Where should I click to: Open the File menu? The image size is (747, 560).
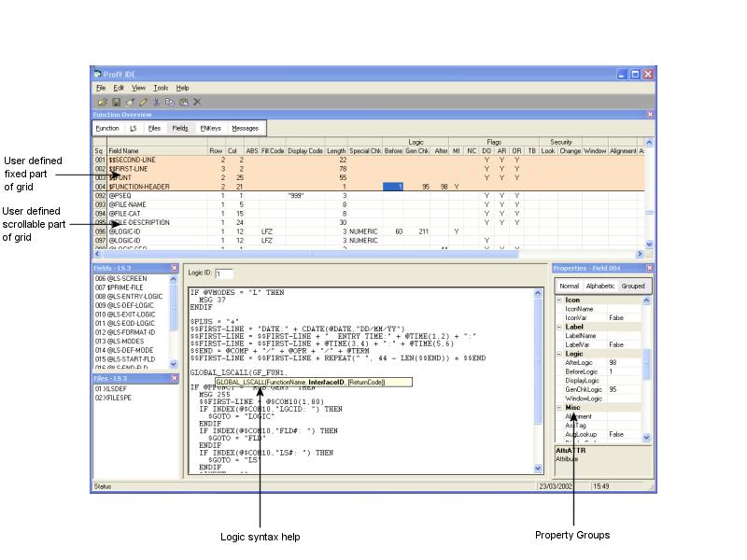pyautogui.click(x=101, y=88)
